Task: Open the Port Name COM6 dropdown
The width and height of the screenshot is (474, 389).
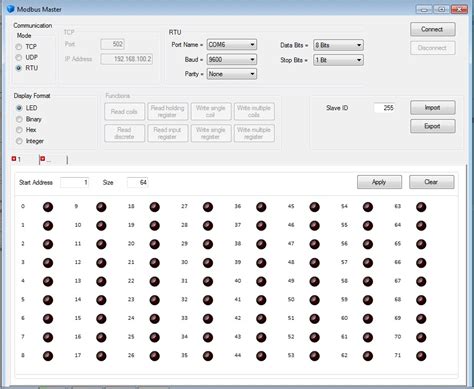Action: 232,45
